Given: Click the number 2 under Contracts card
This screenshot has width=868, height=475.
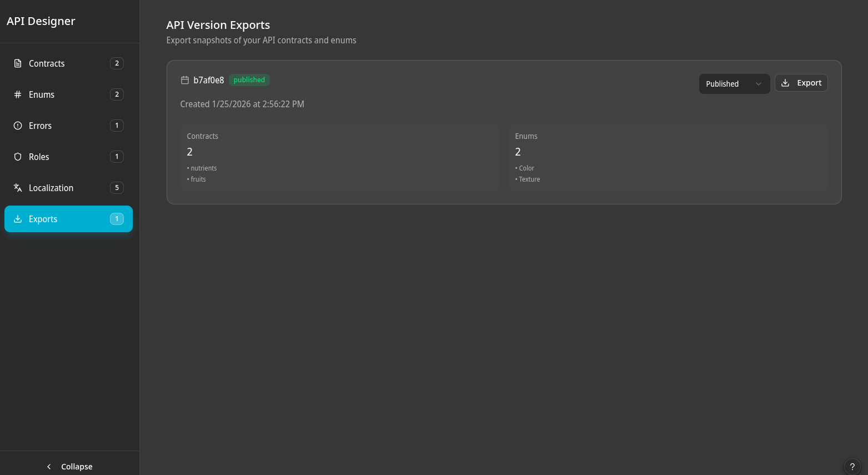Looking at the screenshot, I should click(x=190, y=152).
